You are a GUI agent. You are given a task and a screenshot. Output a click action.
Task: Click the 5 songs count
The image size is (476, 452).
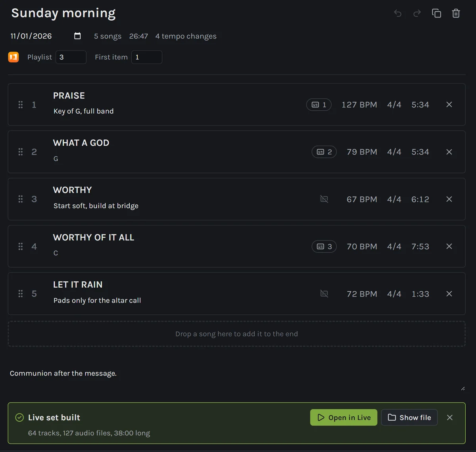click(x=108, y=36)
